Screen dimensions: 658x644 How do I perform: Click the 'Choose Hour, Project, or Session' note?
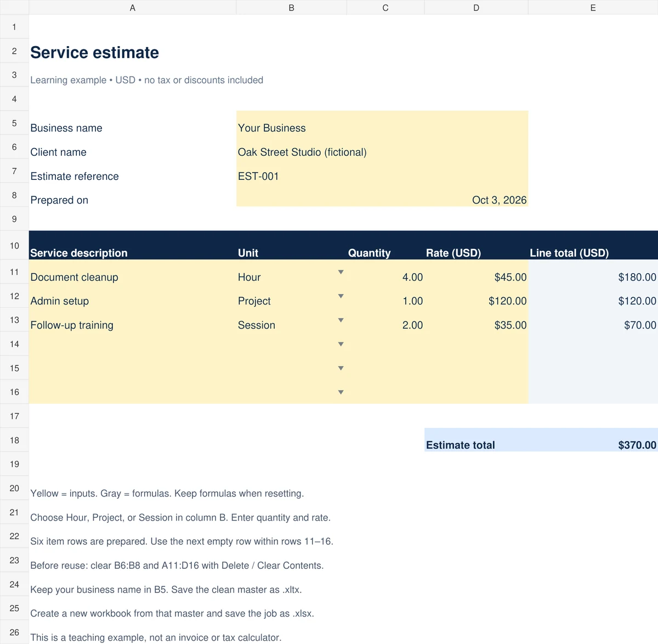point(180,517)
